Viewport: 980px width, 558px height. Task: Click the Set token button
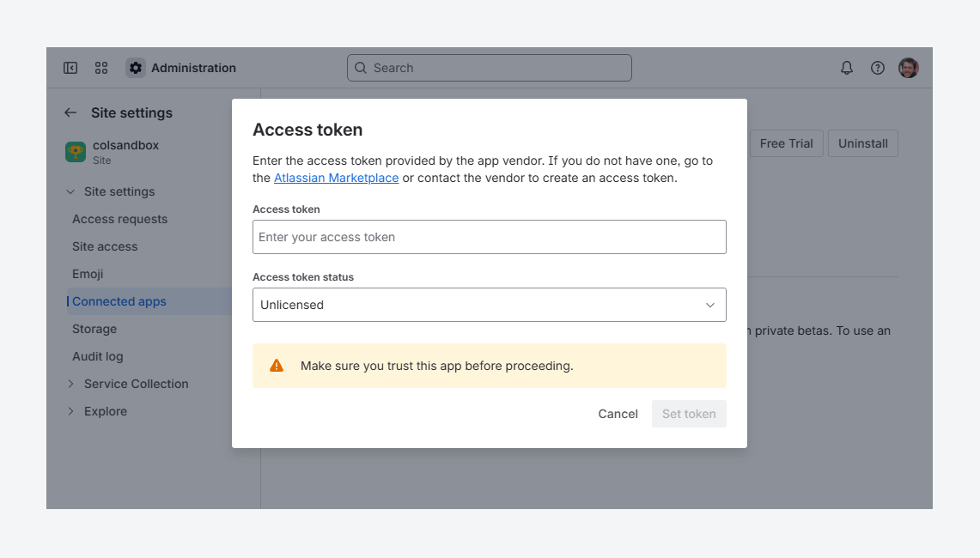(x=689, y=414)
